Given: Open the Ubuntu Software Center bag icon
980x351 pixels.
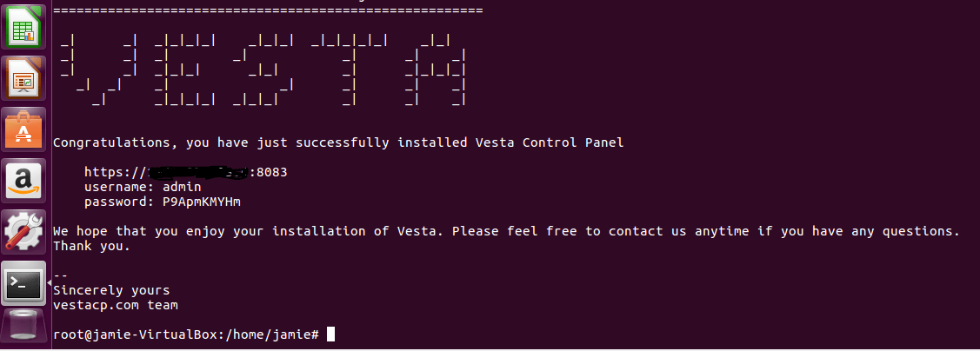Looking at the screenshot, I should 23,129.
